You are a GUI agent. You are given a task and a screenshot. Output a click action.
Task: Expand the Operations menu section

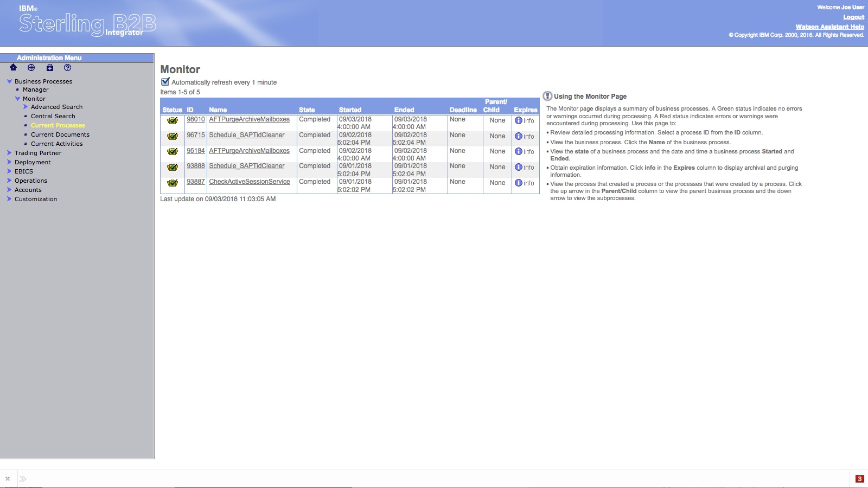click(9, 181)
